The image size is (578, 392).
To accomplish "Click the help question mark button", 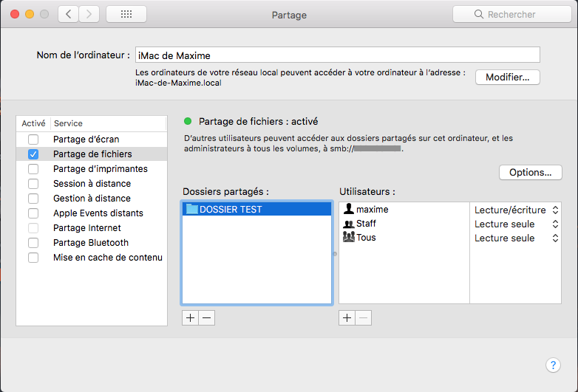I will pos(553,365).
